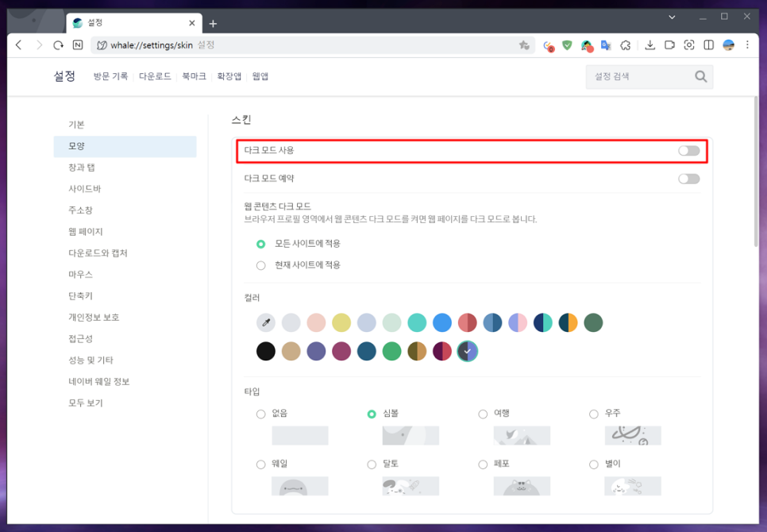Open Naver home via N icon
Image resolution: width=767 pixels, height=532 pixels.
click(x=78, y=45)
